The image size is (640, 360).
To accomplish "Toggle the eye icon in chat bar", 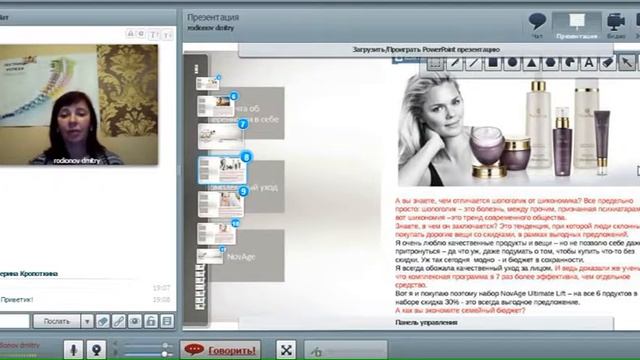I will pyautogui.click(x=134, y=321).
